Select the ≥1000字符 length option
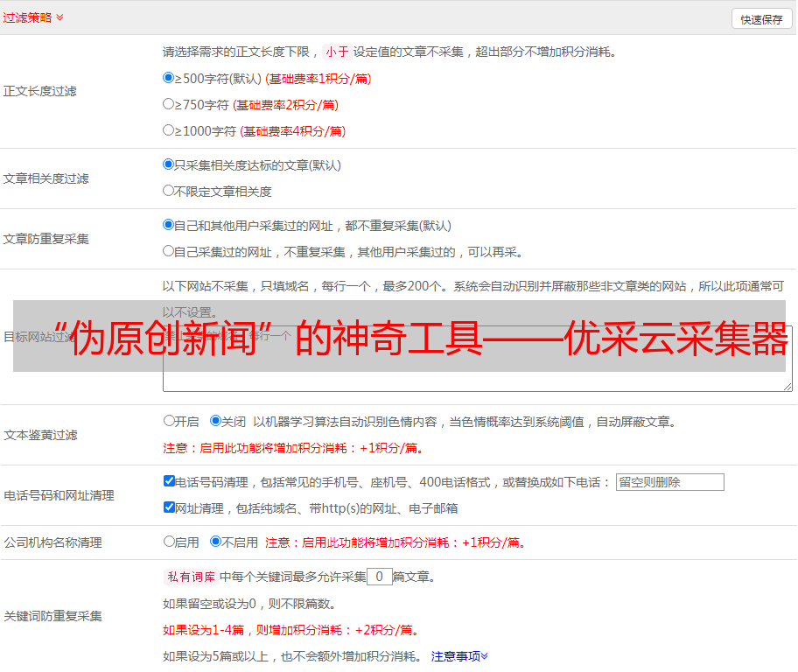Viewport: 798px width, 672px height. point(168,130)
